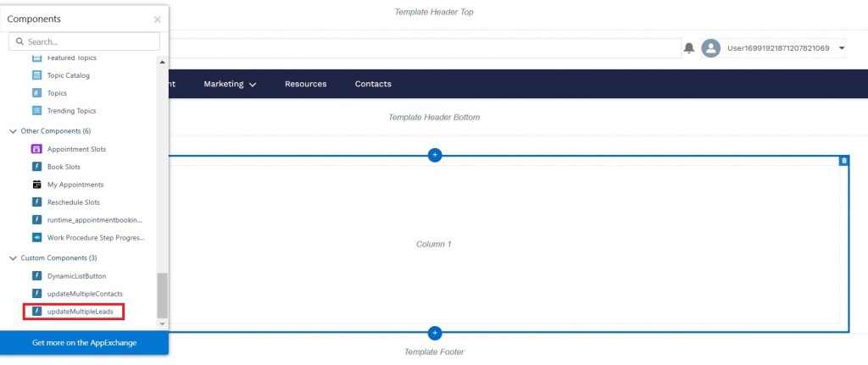Select the DynamicListButton component label

(76, 275)
